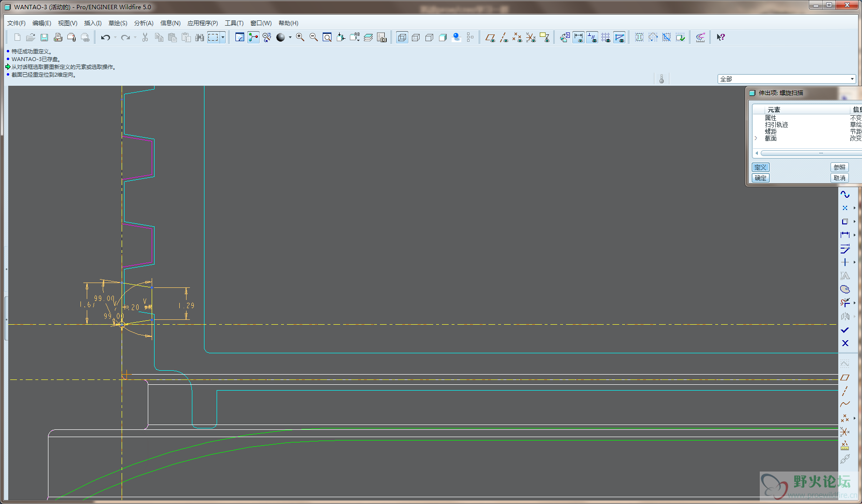862x504 pixels.
Task: Toggle datum axis display
Action: 504,37
